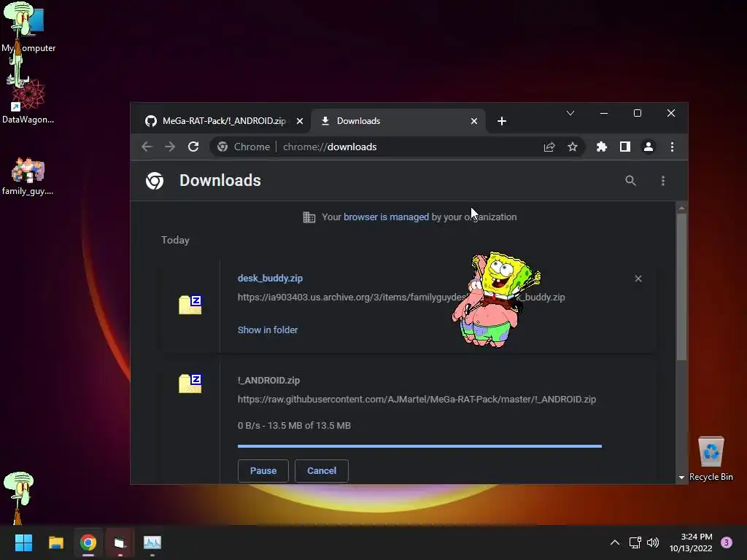
Task: Open the notification badge showing 3
Action: click(727, 542)
